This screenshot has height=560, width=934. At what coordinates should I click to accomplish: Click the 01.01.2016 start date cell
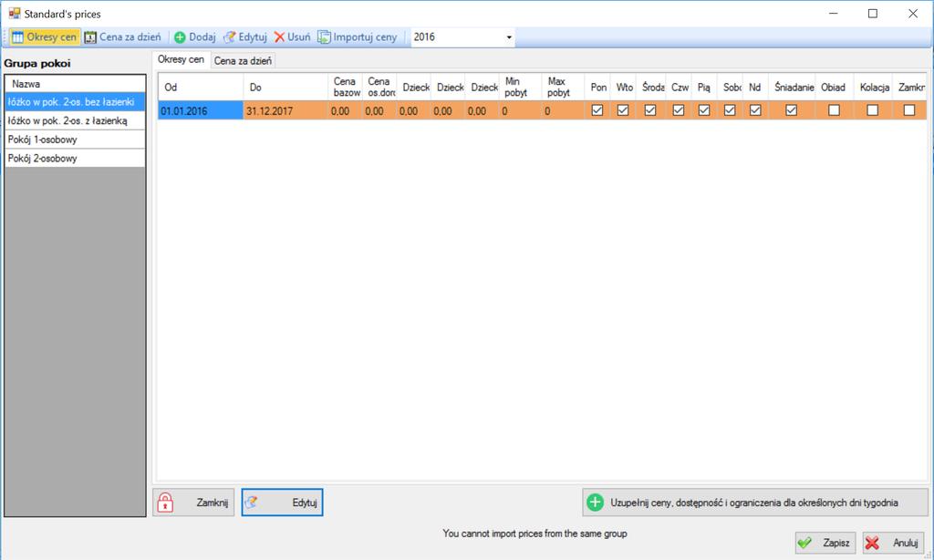point(200,110)
